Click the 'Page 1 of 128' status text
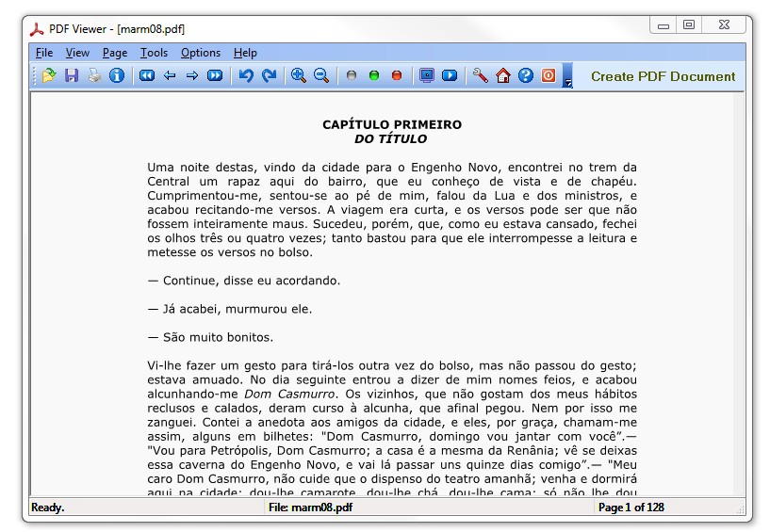Screen dimensions: 770x532 (631, 508)
